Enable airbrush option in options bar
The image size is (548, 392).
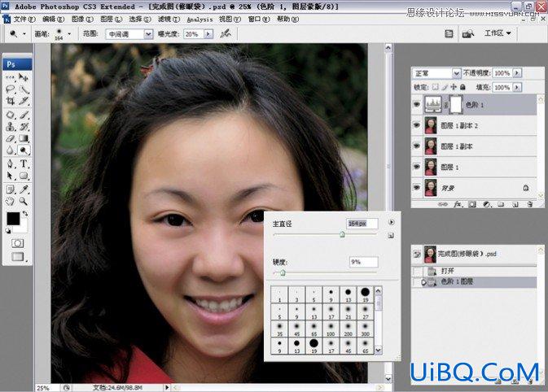tap(226, 33)
